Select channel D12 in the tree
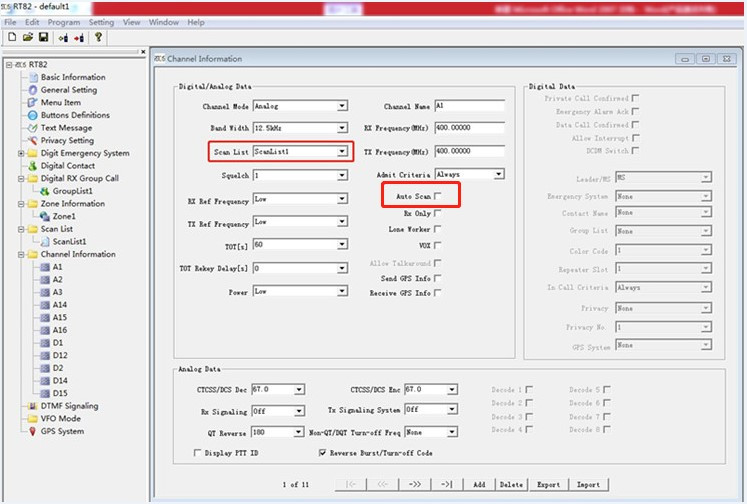 click(x=60, y=355)
